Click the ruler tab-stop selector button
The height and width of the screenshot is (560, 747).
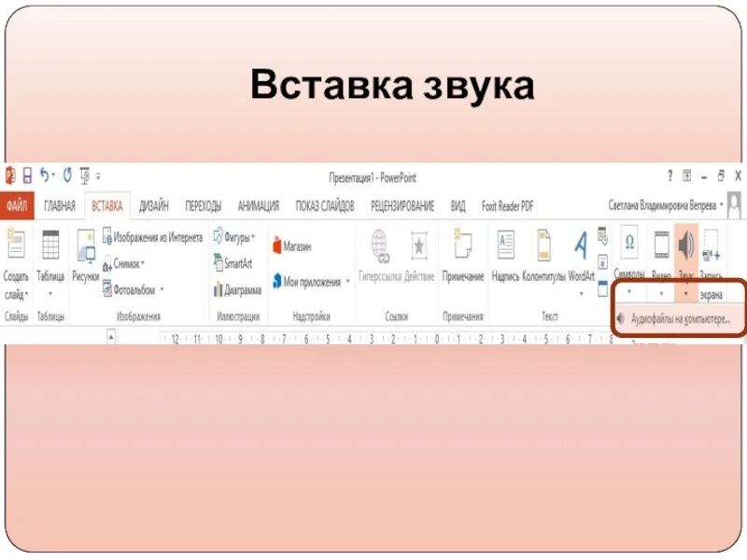coord(110,337)
